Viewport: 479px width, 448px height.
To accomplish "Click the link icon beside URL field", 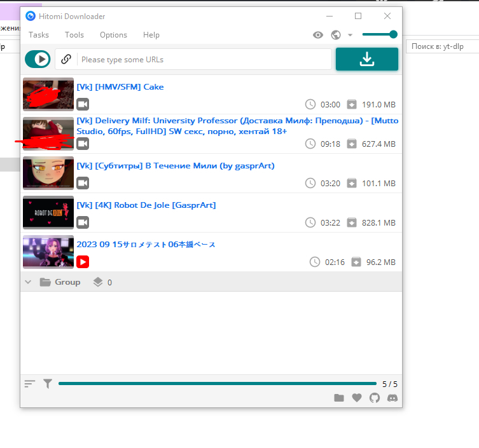I will click(66, 60).
